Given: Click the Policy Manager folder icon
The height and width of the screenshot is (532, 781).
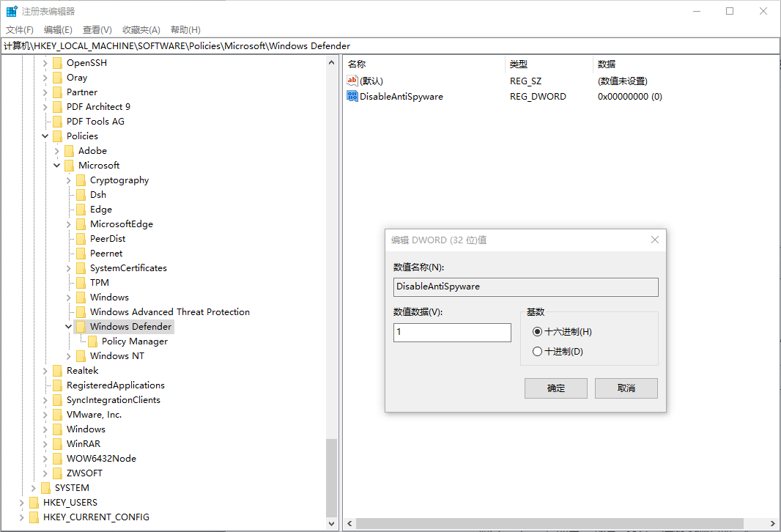Looking at the screenshot, I should [92, 341].
